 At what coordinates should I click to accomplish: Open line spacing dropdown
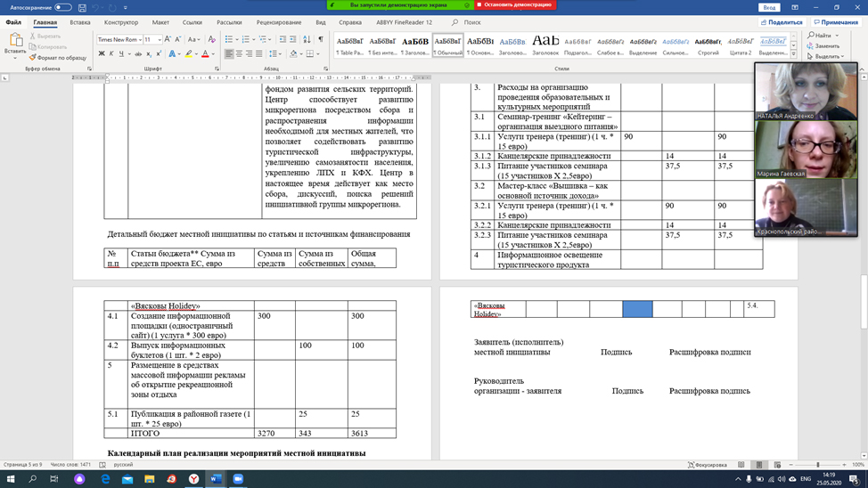point(273,54)
